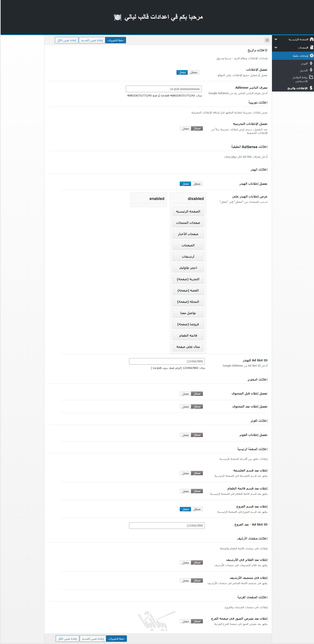The image size is (314, 644).
Task: Click the صفحات المنتجات sortable item
Action: coord(188,223)
